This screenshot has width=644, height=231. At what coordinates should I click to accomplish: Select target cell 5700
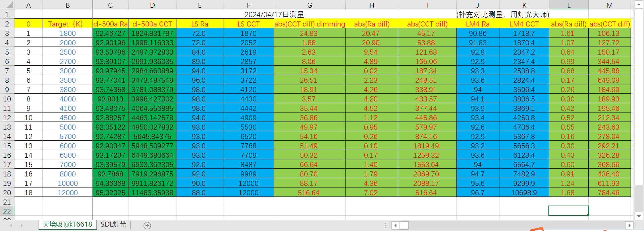[68, 136]
